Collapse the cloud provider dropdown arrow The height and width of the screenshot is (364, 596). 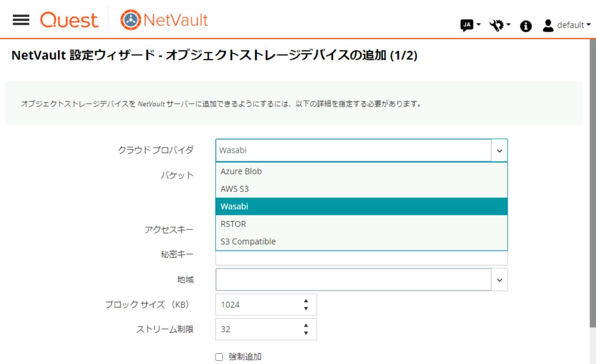[x=499, y=150]
